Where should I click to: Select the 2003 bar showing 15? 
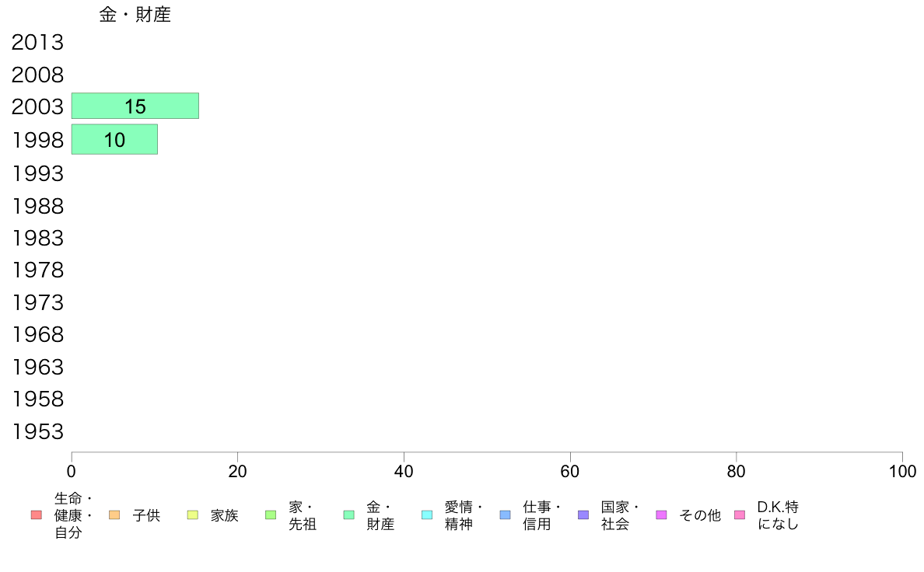135,106
